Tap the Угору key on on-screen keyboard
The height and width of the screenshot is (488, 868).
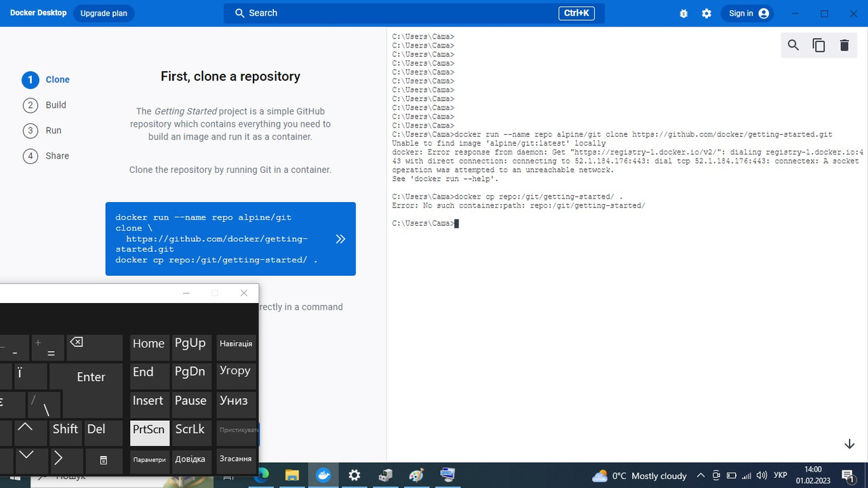click(236, 376)
